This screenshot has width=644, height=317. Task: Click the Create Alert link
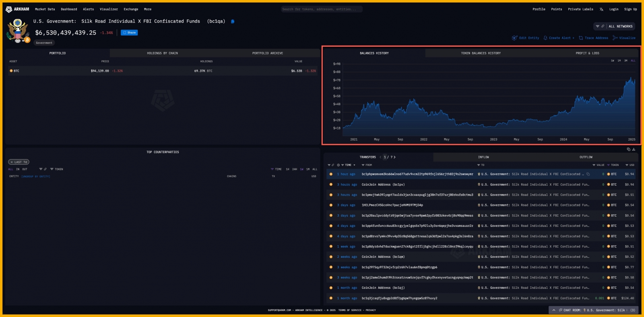click(x=559, y=38)
